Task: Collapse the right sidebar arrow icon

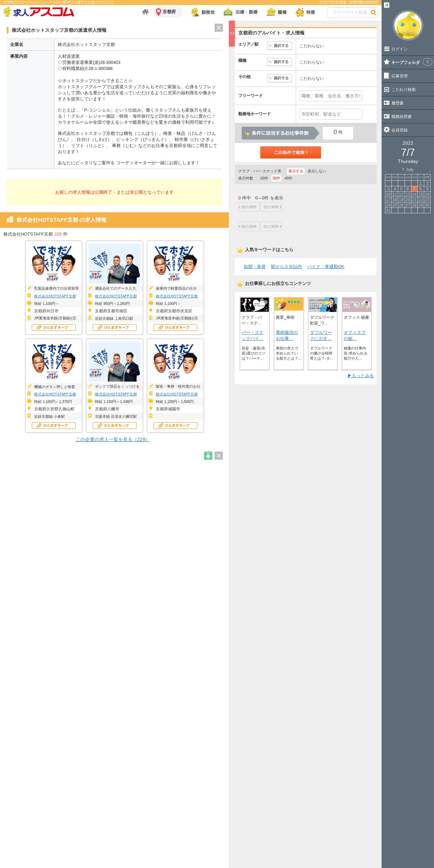Action: pyautogui.click(x=387, y=5)
